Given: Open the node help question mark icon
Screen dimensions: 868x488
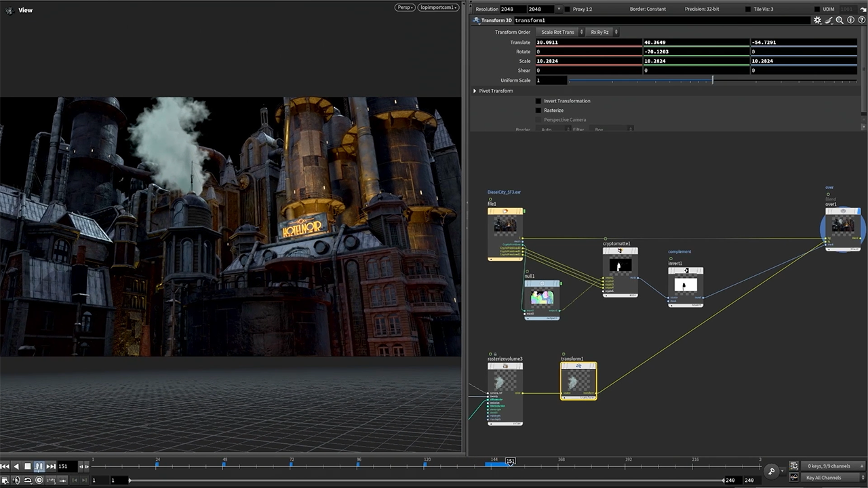Looking at the screenshot, I should coord(861,20).
